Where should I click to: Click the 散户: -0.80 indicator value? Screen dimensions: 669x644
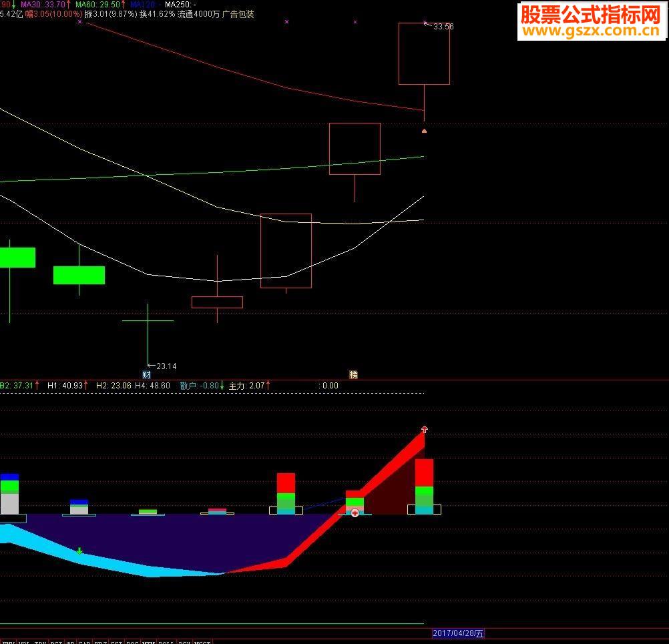(202, 386)
